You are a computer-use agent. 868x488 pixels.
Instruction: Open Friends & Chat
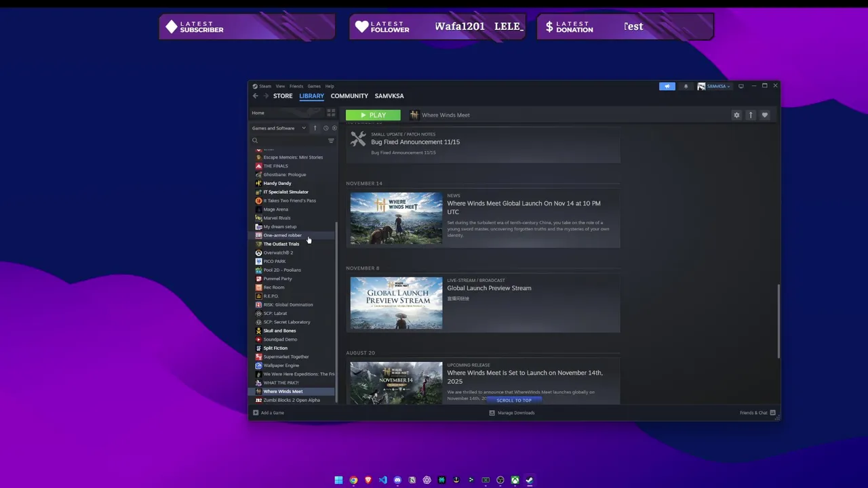tap(753, 413)
